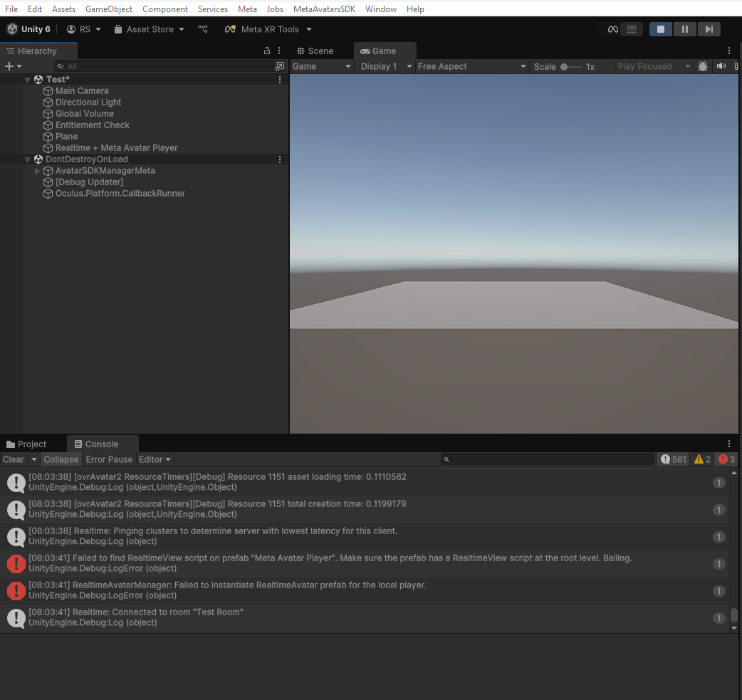Toggle Collapse in the Console toolbar

coord(61,459)
